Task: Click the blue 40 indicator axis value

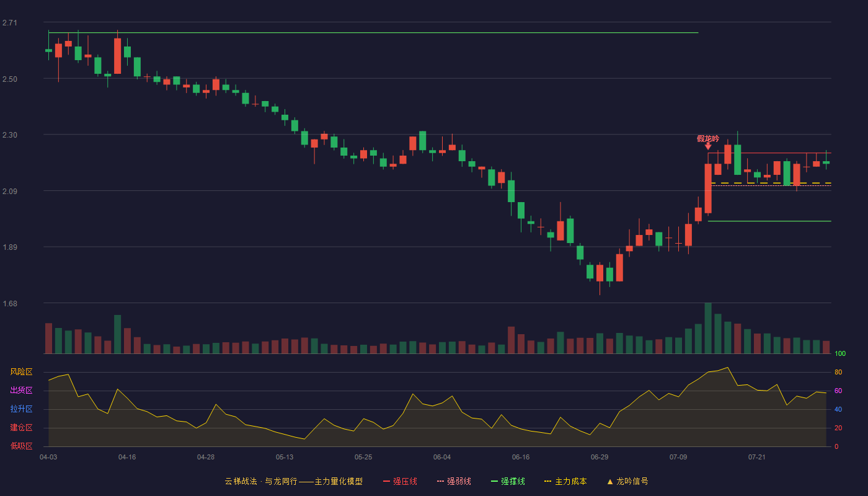Action: click(x=838, y=409)
